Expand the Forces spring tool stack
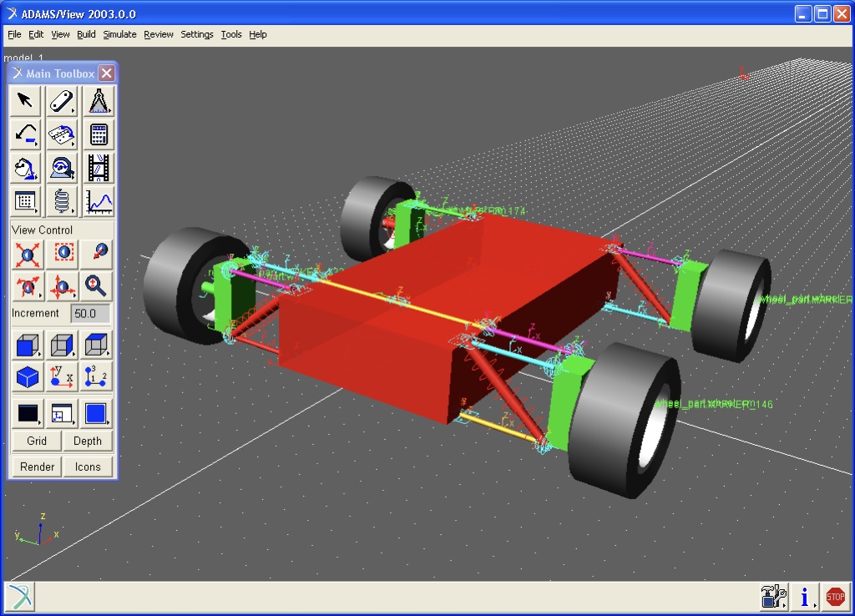This screenshot has height=616, width=855. pyautogui.click(x=62, y=202)
